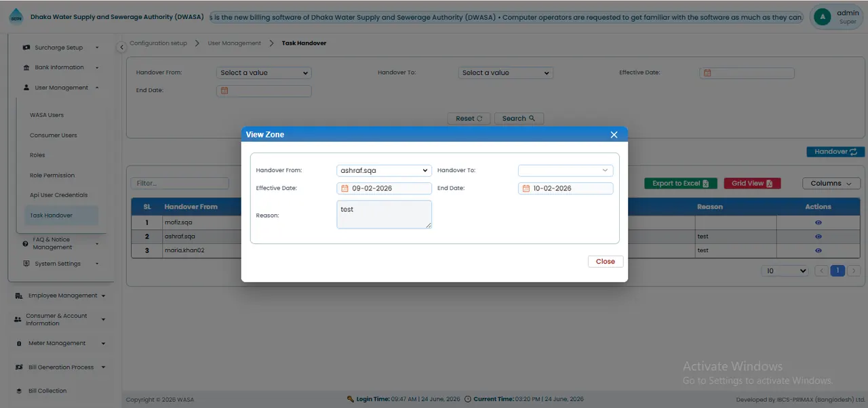The height and width of the screenshot is (408, 868).
Task: Go to Role Permission page
Action: click(52, 176)
